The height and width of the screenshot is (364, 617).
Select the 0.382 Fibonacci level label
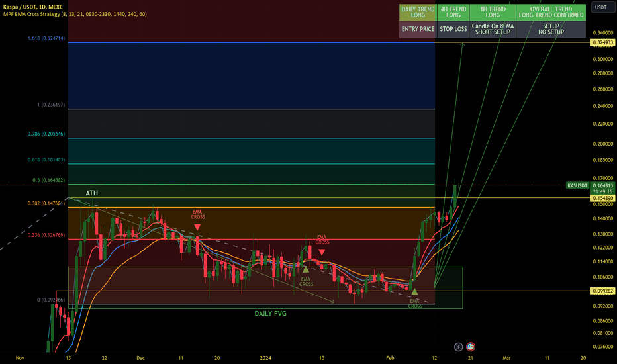tap(46, 203)
